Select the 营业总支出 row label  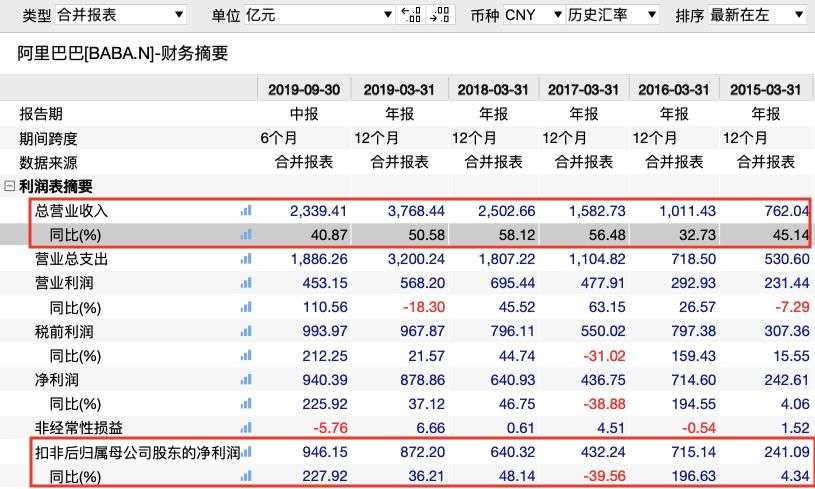coord(71,259)
